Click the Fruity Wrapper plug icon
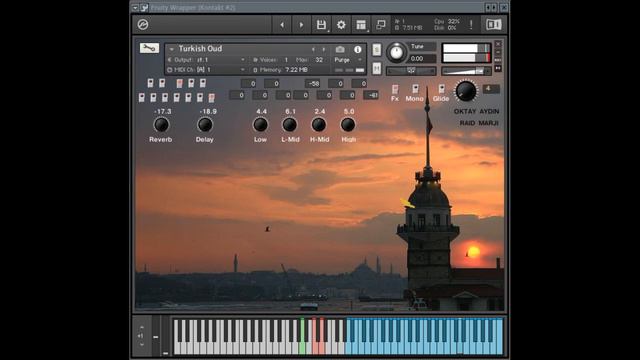640x360 pixels. coord(144,7)
